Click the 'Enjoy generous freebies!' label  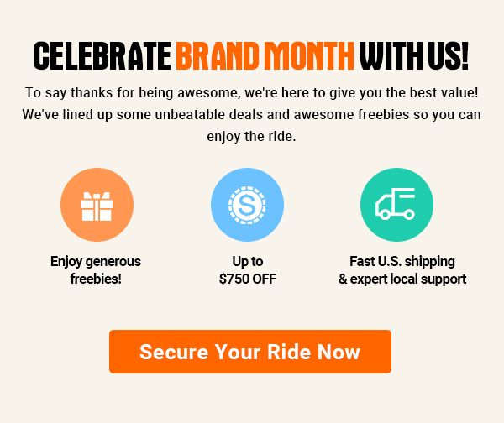tap(96, 269)
